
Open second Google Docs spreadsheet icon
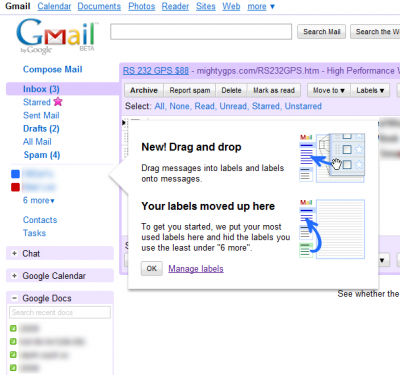(13, 342)
